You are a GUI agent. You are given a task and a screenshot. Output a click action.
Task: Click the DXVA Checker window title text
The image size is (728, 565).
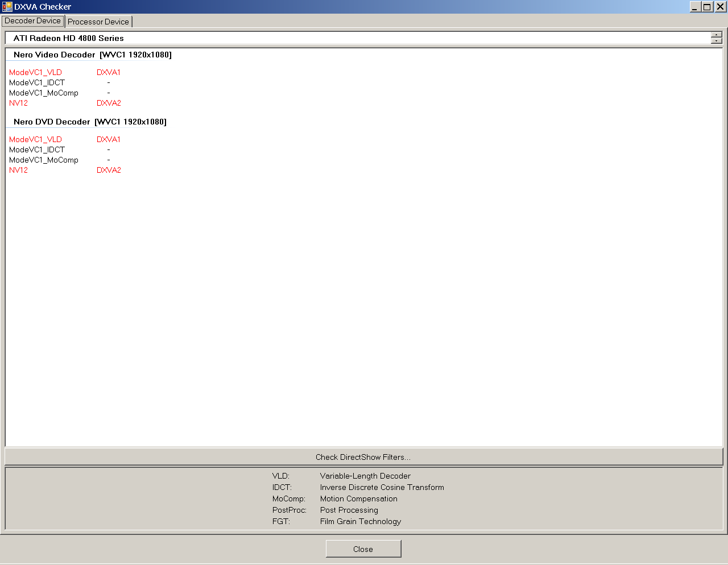pos(43,7)
